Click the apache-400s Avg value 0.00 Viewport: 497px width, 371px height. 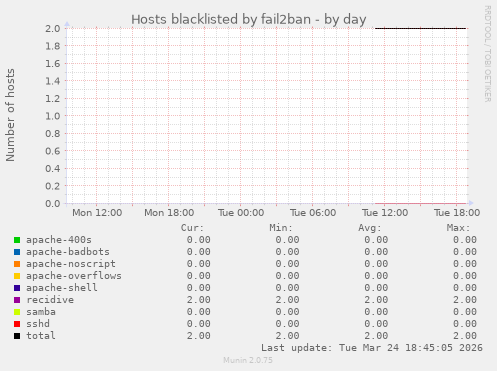(376, 240)
